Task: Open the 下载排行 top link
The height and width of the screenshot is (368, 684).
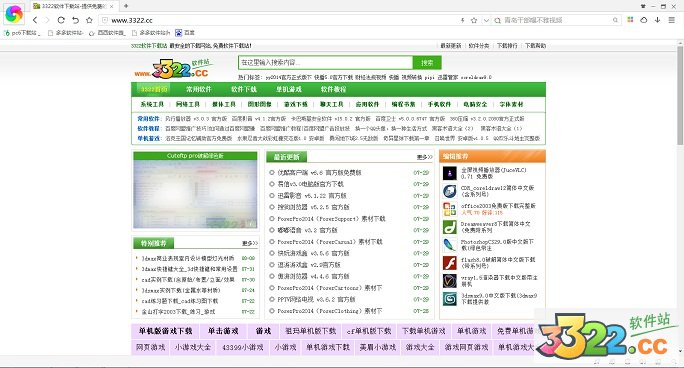Action: pos(507,45)
